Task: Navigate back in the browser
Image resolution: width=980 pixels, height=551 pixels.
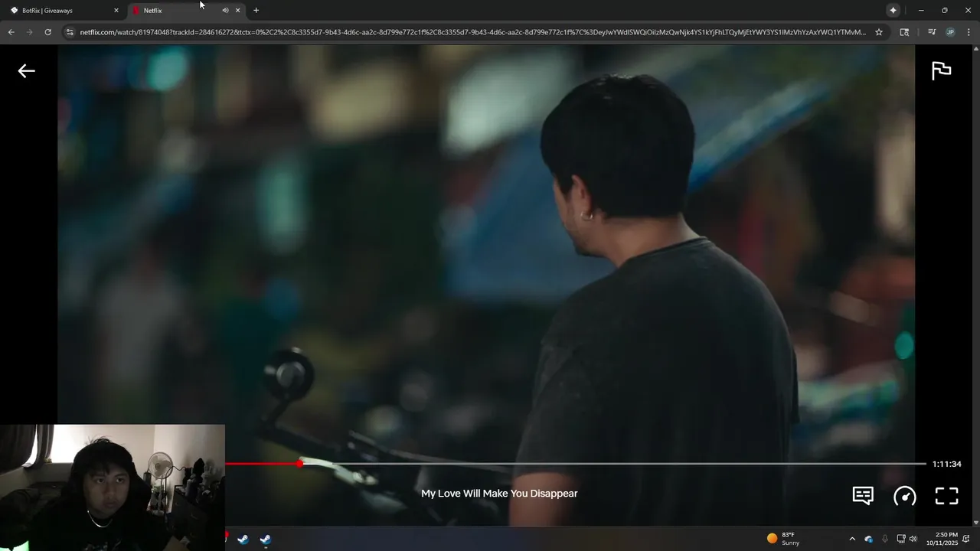Action: (x=11, y=32)
